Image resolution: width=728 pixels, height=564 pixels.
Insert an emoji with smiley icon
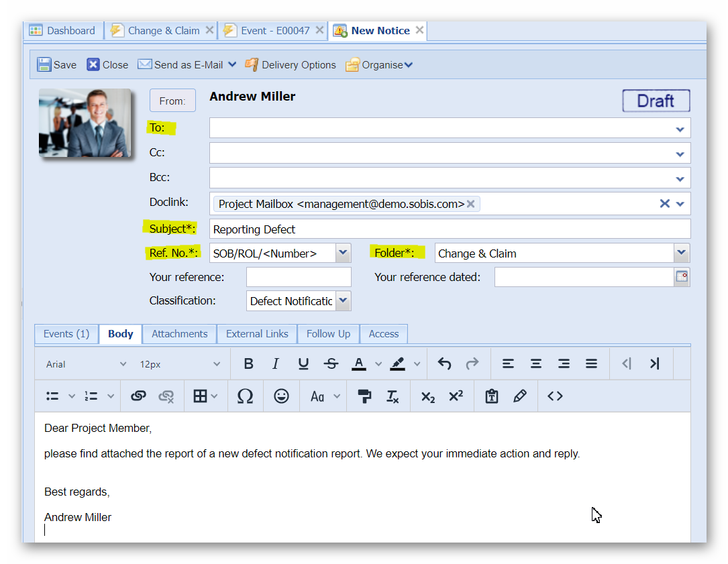281,396
